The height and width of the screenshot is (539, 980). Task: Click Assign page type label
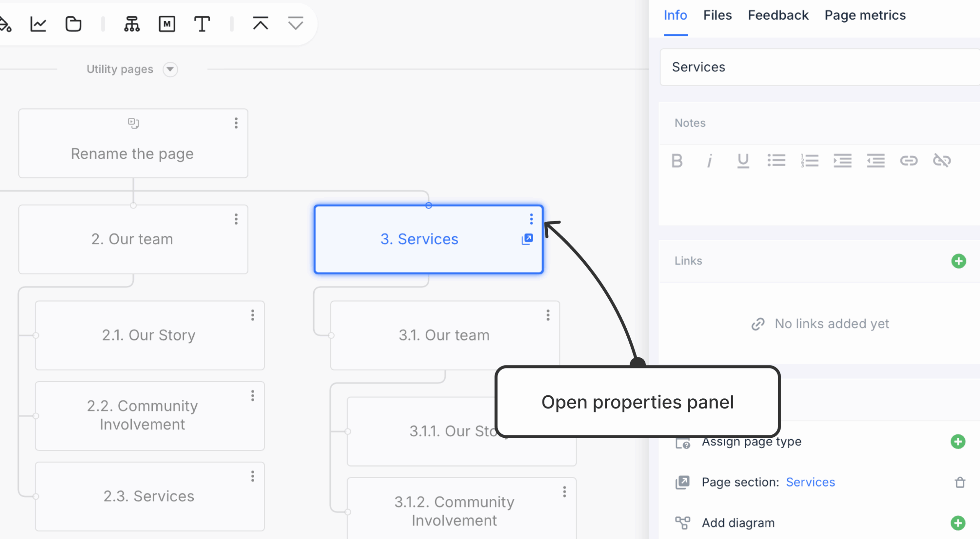(751, 442)
